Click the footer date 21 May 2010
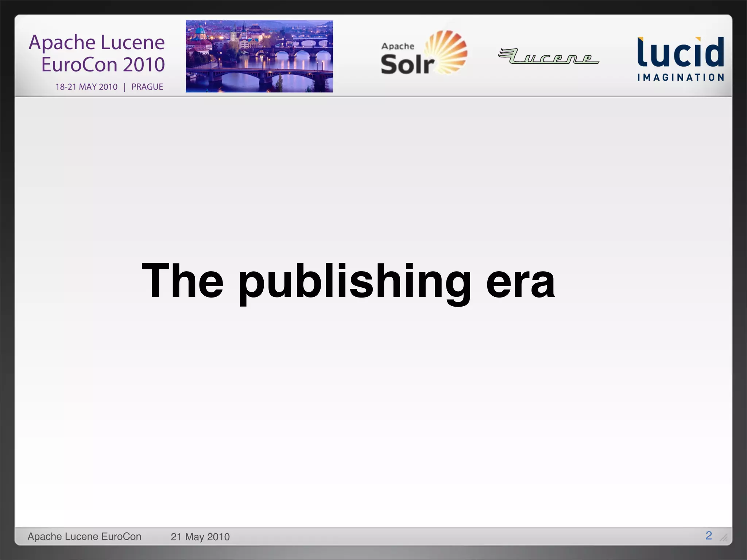Screen dimensions: 747x560 point(200,537)
